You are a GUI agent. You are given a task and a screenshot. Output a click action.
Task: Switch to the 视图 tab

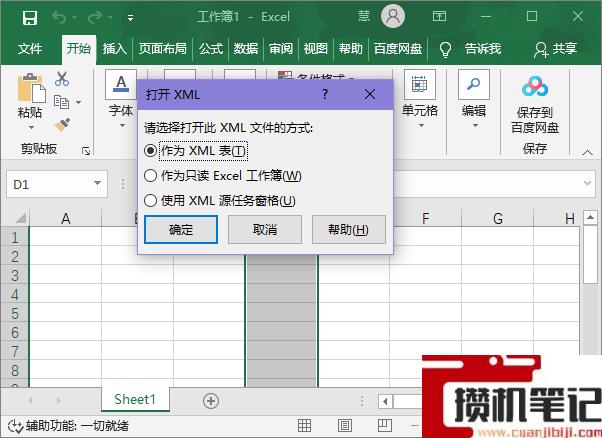(x=316, y=49)
